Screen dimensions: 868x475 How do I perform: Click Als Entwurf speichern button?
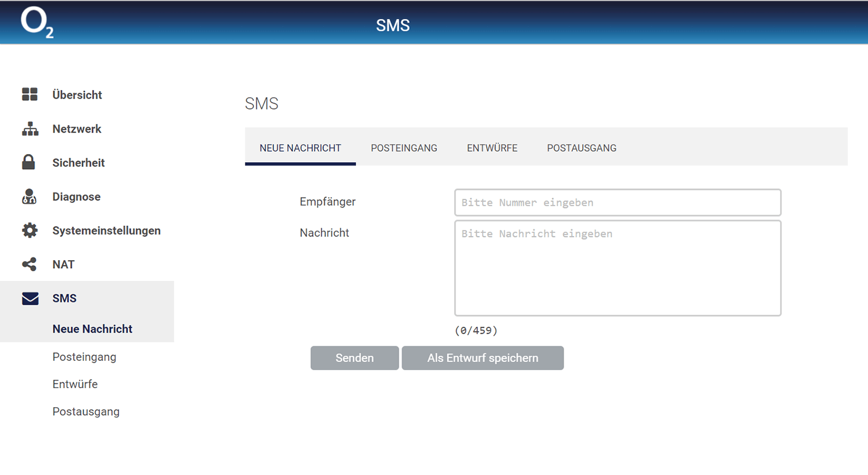tap(483, 358)
